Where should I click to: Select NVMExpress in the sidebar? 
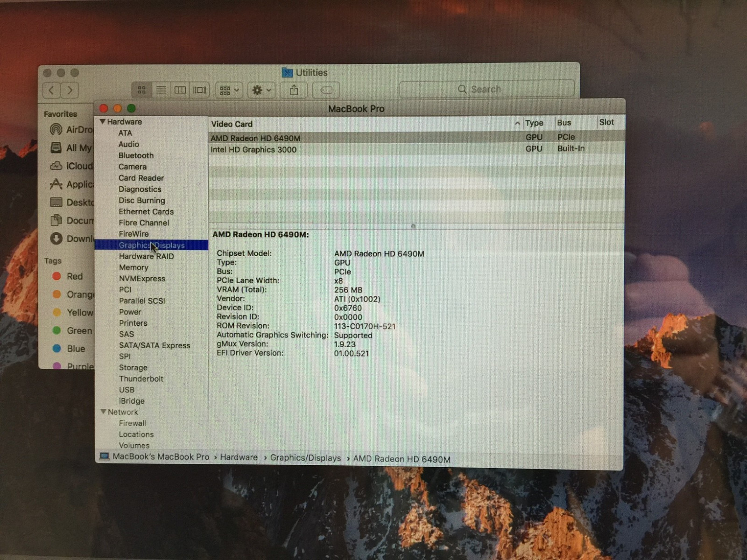142,279
